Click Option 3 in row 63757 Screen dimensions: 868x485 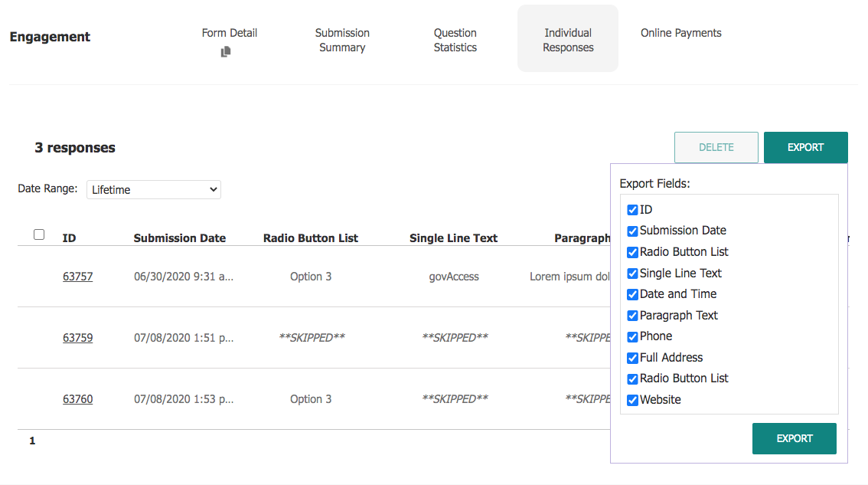[x=311, y=277]
